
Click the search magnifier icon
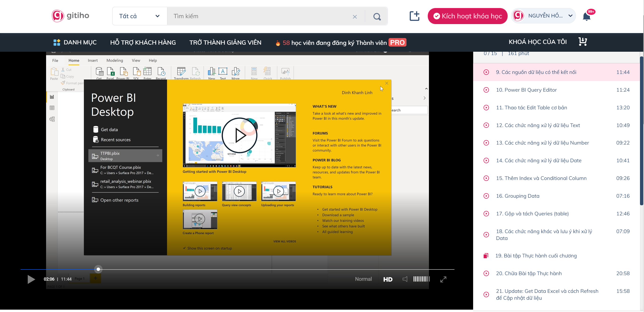coord(377,17)
